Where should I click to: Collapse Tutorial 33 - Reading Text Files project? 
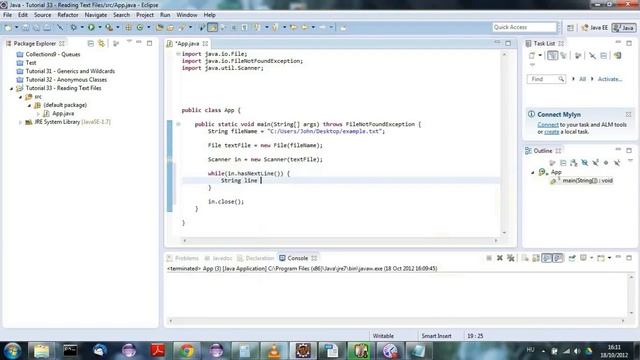tap(11, 89)
